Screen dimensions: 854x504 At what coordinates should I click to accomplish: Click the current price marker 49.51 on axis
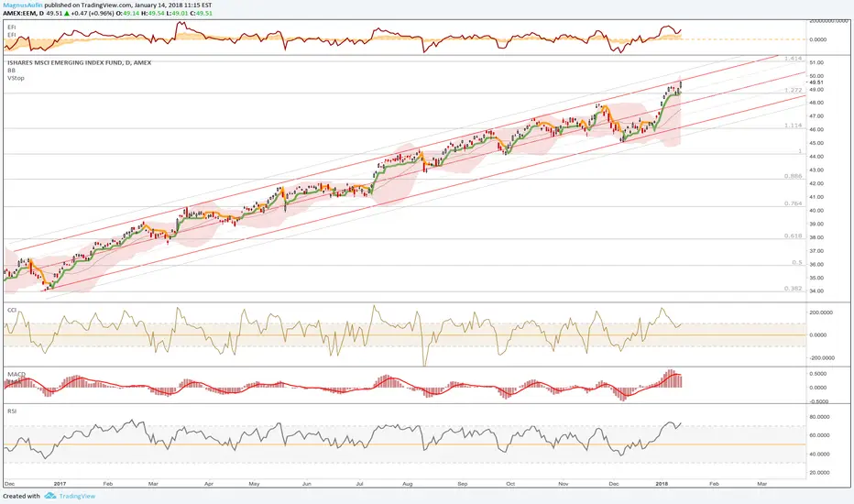pos(816,82)
